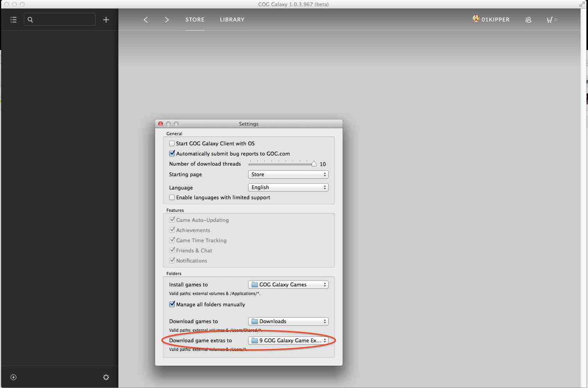Click the Download games to label
The height and width of the screenshot is (388, 588).
pyautogui.click(x=193, y=321)
